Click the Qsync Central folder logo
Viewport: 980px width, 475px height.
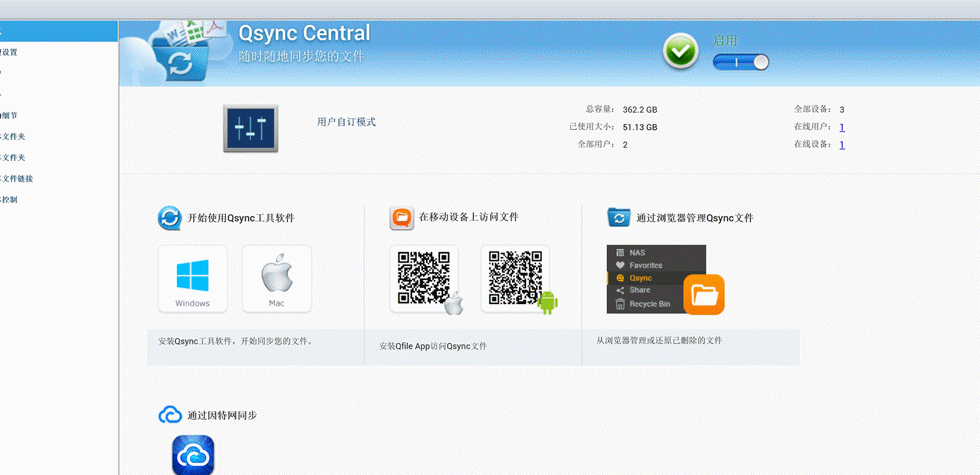pos(180,53)
